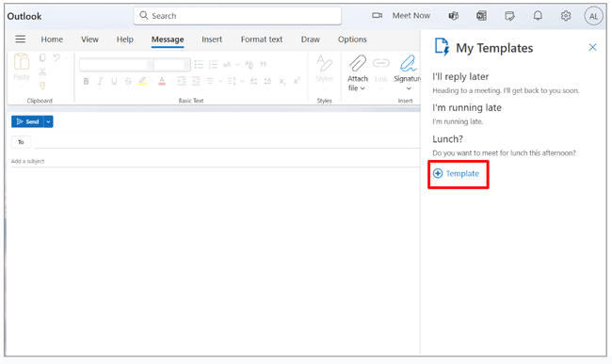Close the My Templates pane
This screenshot has height=364, width=612.
[592, 47]
